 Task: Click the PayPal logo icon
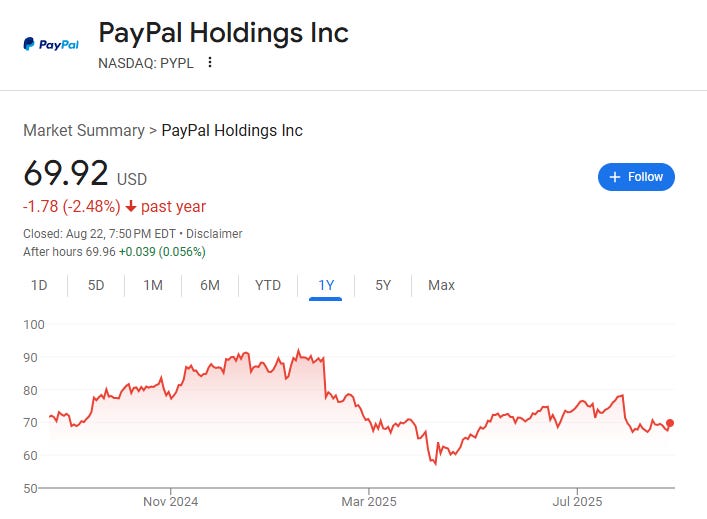51,44
